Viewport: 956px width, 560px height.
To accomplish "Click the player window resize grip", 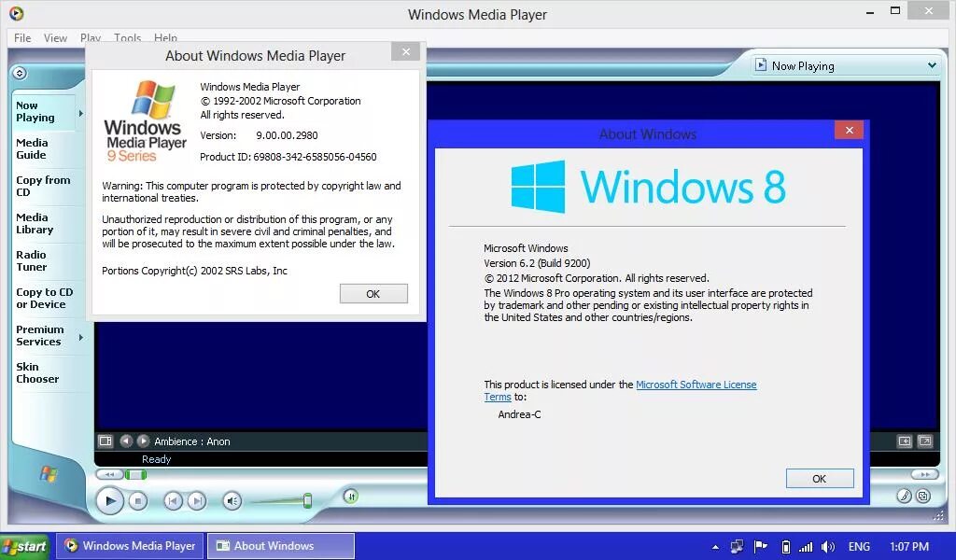I will point(938,515).
